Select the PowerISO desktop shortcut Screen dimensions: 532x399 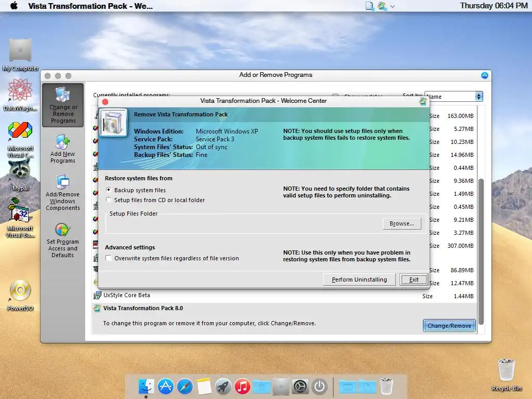tap(20, 295)
